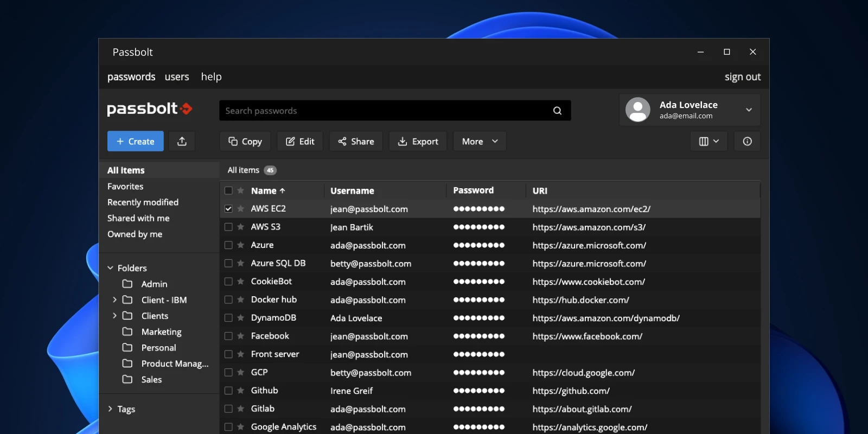The height and width of the screenshot is (434, 868).
Task: Sort by Name column header
Action: pos(268,190)
